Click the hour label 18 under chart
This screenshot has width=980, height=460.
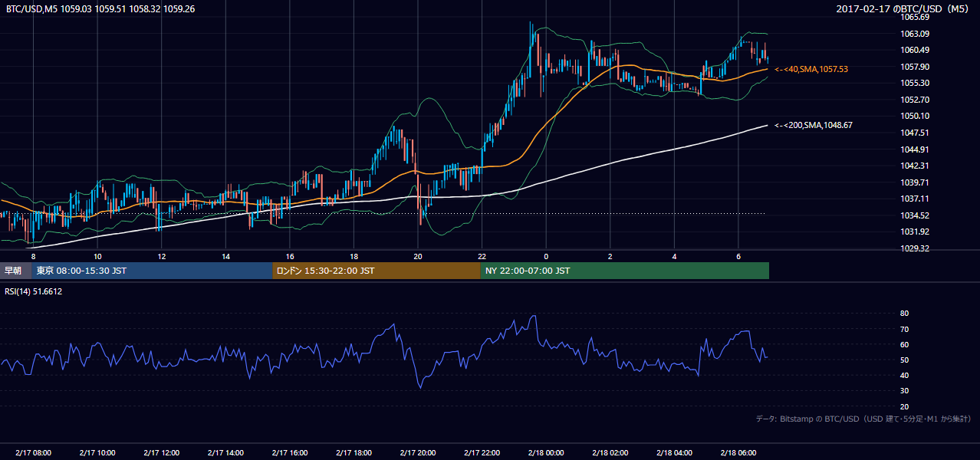pos(354,256)
